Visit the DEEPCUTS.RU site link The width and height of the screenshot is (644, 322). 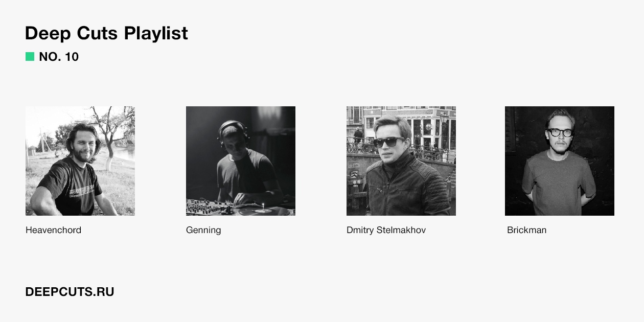pyautogui.click(x=70, y=292)
